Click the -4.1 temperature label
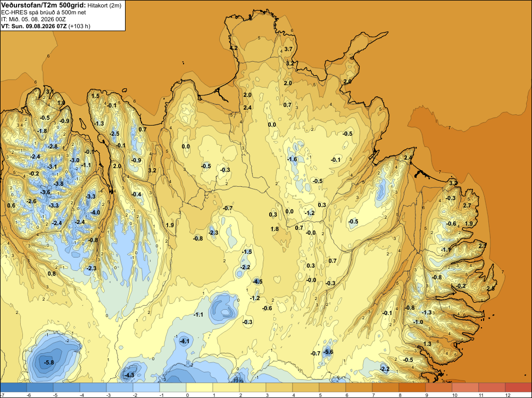This screenshot has width=532, height=398. [x=184, y=341]
